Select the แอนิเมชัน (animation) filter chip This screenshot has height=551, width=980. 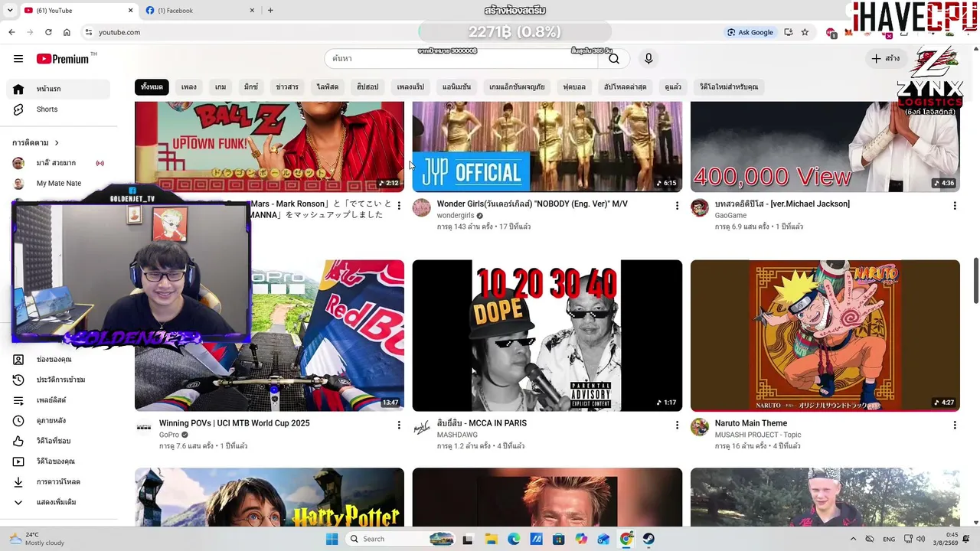[x=456, y=86]
